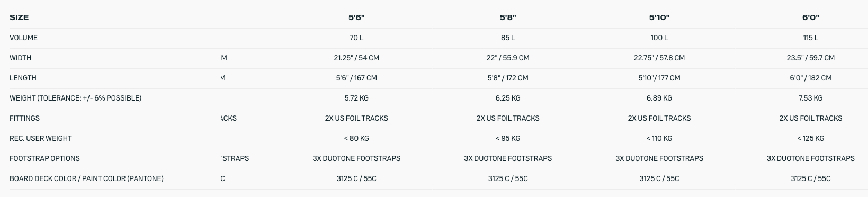Click the < 125 KG user weight cell
868x197 pixels.
click(x=811, y=138)
